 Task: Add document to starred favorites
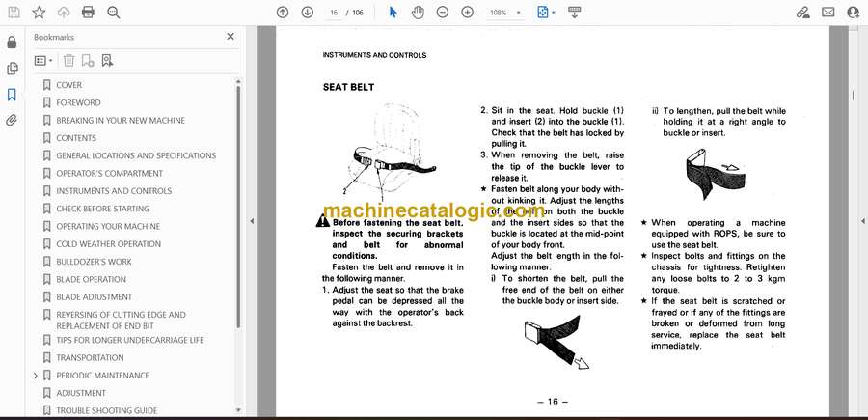click(x=39, y=13)
